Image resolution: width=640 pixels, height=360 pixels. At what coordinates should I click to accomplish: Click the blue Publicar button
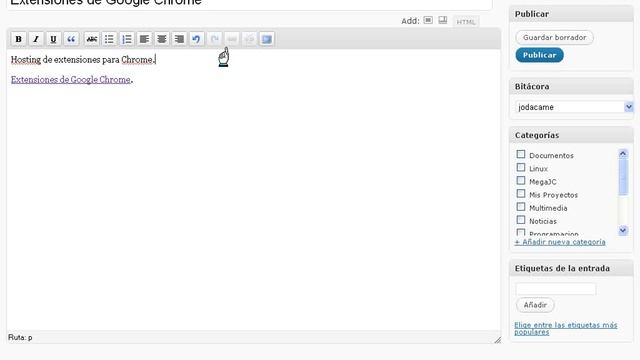tap(540, 55)
